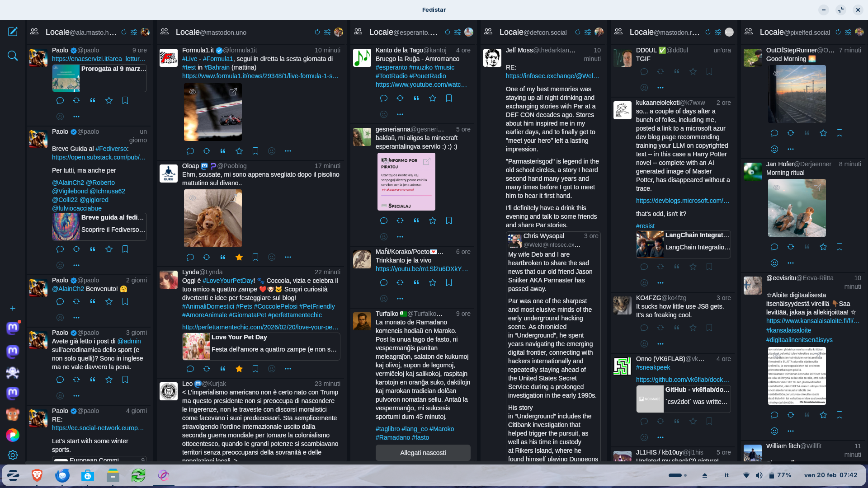Open column settings sliders for pixelfed.social
Viewport: 868px width, 488px height.
pyautogui.click(x=848, y=32)
